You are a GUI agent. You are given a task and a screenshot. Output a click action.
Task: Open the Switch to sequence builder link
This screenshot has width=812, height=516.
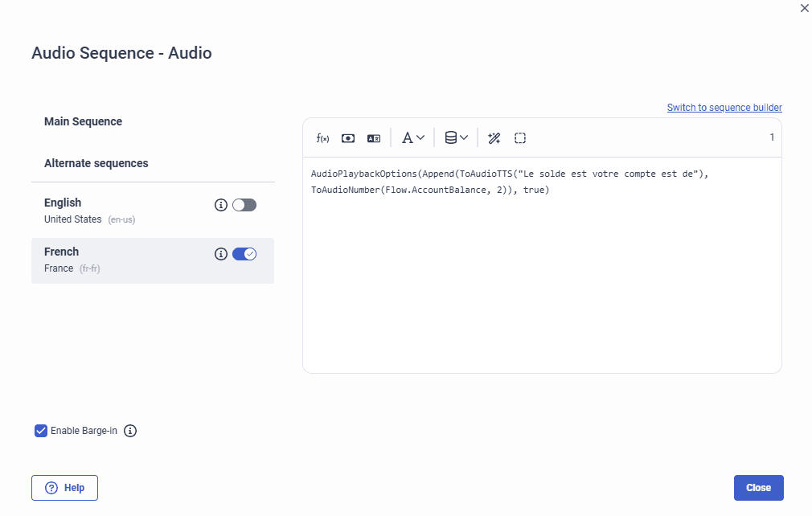[x=724, y=107]
